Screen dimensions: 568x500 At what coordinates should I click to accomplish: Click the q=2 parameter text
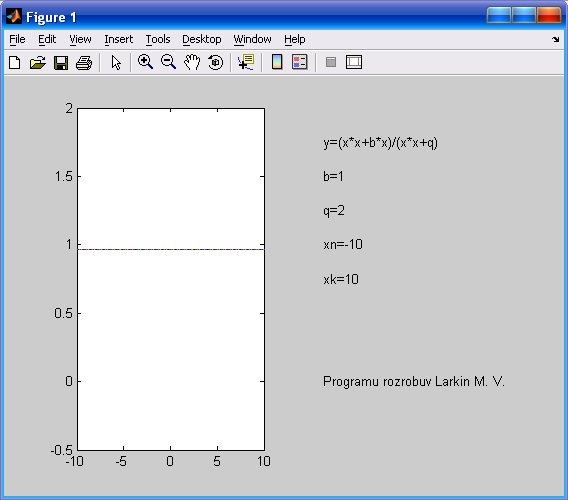334,211
